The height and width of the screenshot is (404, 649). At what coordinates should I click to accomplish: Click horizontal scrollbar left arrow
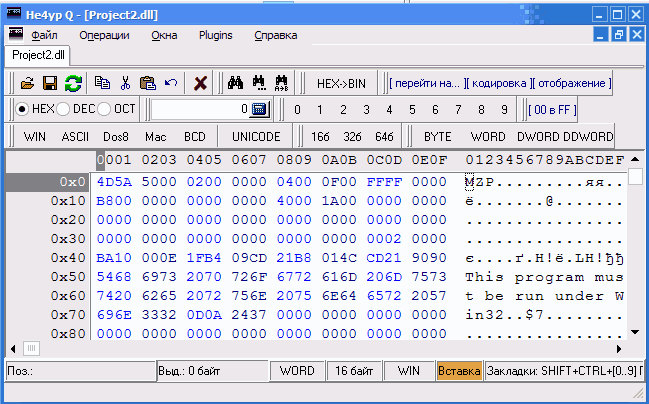click(x=13, y=349)
